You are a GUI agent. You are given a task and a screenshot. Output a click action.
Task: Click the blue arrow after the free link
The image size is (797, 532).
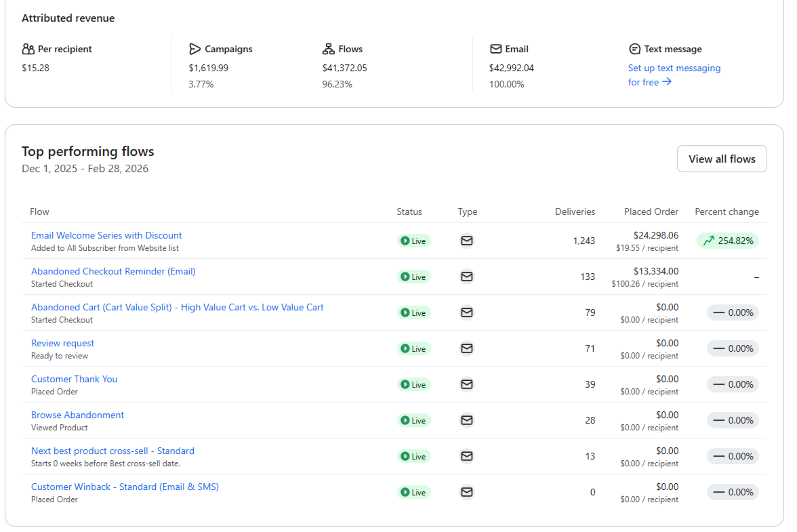point(667,81)
